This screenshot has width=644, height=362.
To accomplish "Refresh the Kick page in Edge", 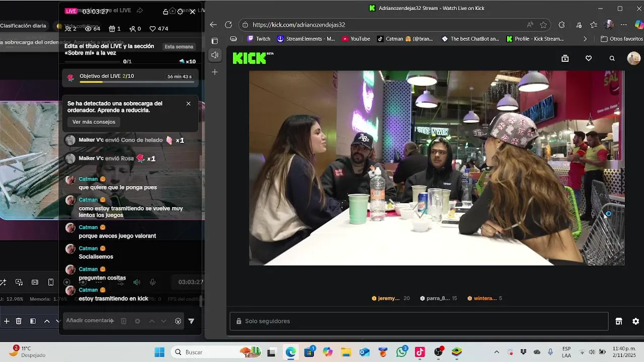I will 228,25.
